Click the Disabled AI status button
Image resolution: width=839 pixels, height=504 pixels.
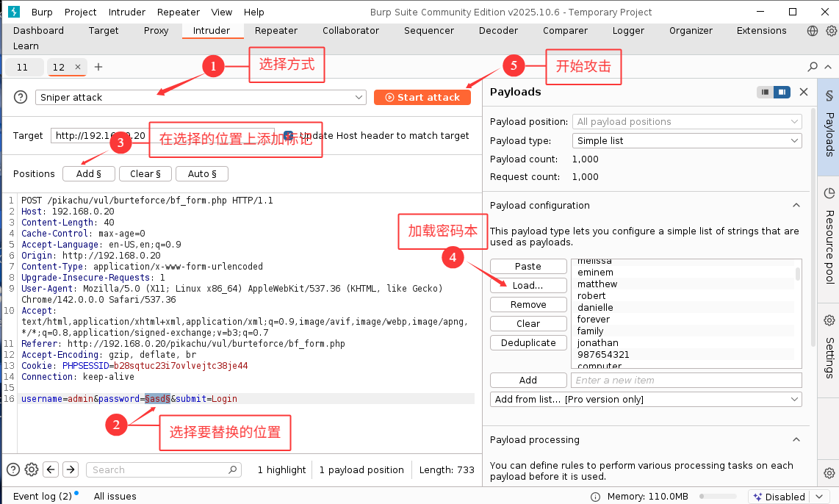coord(779,497)
